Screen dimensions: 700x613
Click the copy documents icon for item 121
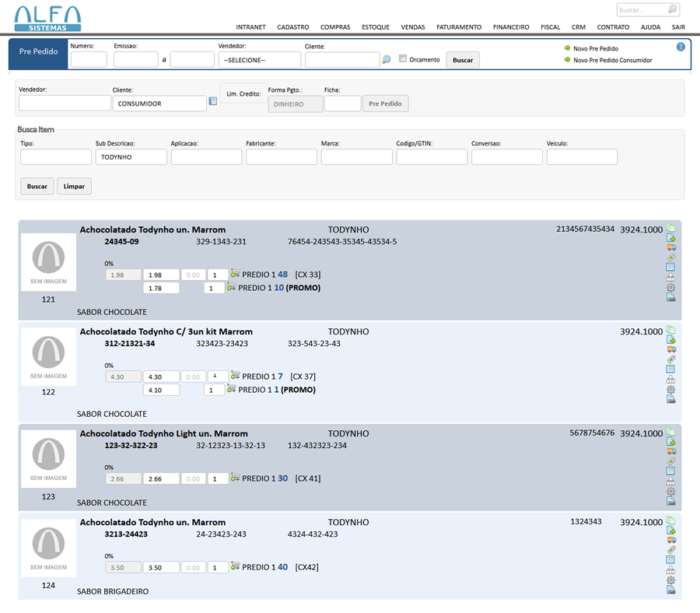coord(670,228)
